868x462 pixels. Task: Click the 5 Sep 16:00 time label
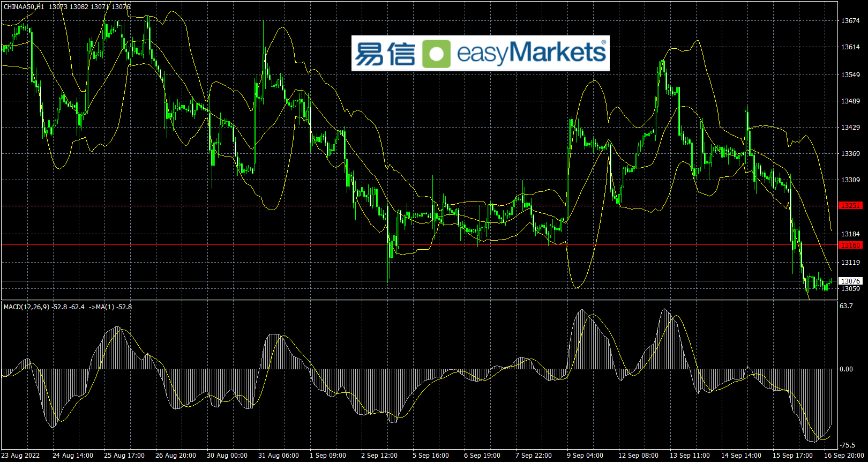(x=431, y=456)
